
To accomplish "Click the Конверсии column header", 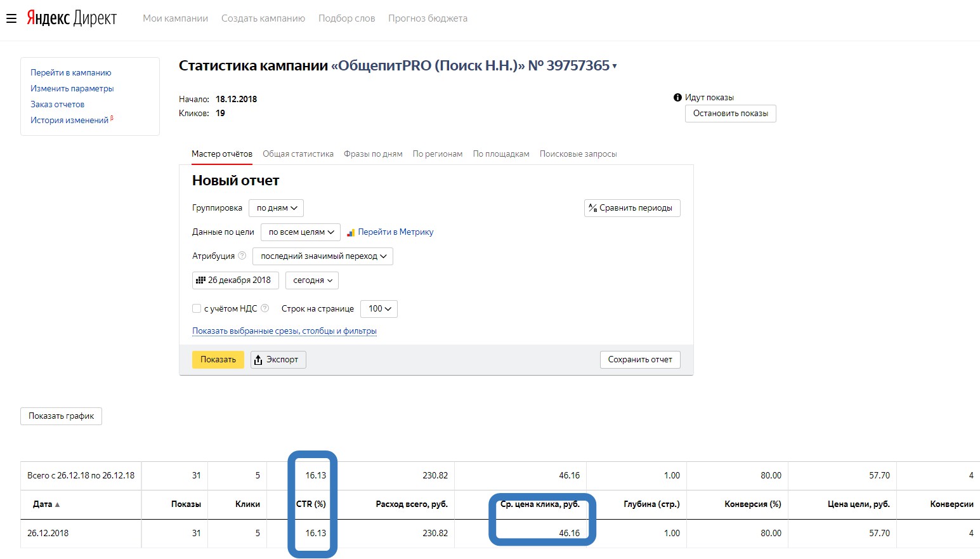I will [951, 504].
